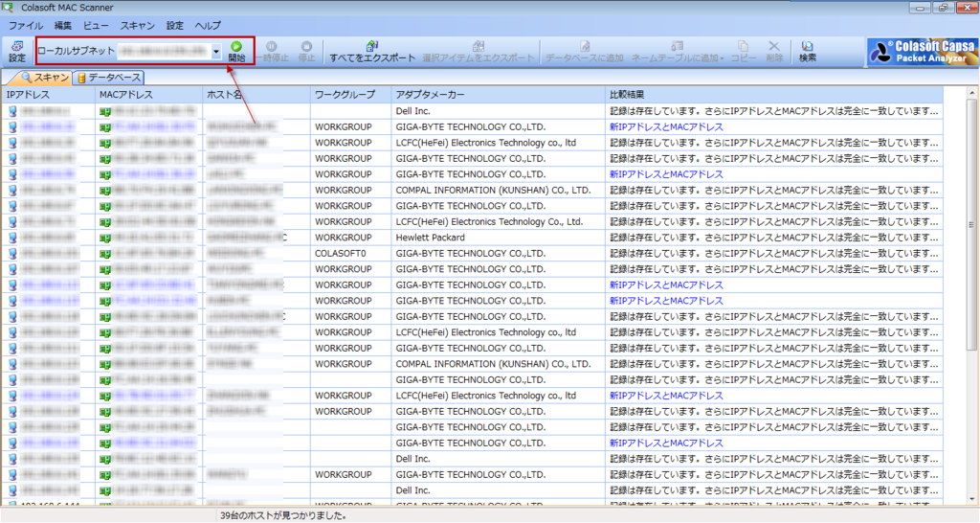Screen dimensions: 980x523
Task: Click the host icon in Hewlett Packard row
Action: [x=12, y=238]
